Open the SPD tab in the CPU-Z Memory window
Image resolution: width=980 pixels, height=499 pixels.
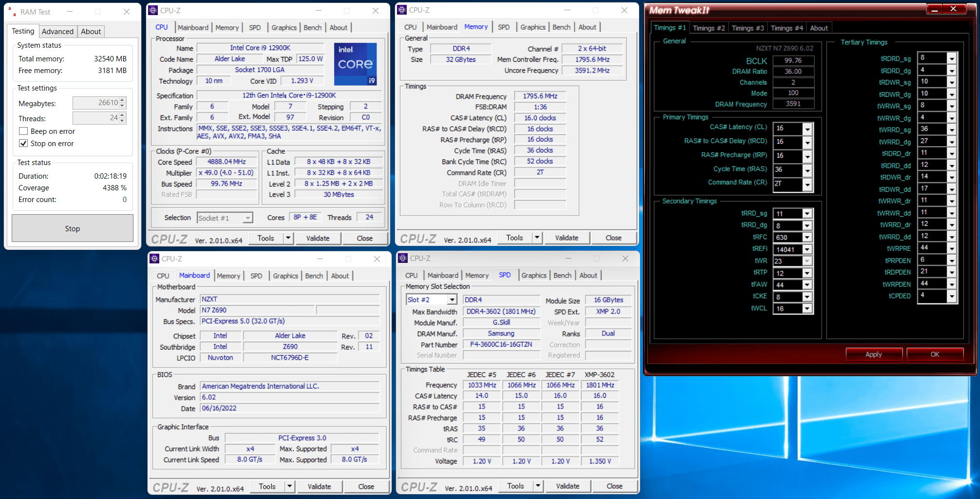[504, 27]
